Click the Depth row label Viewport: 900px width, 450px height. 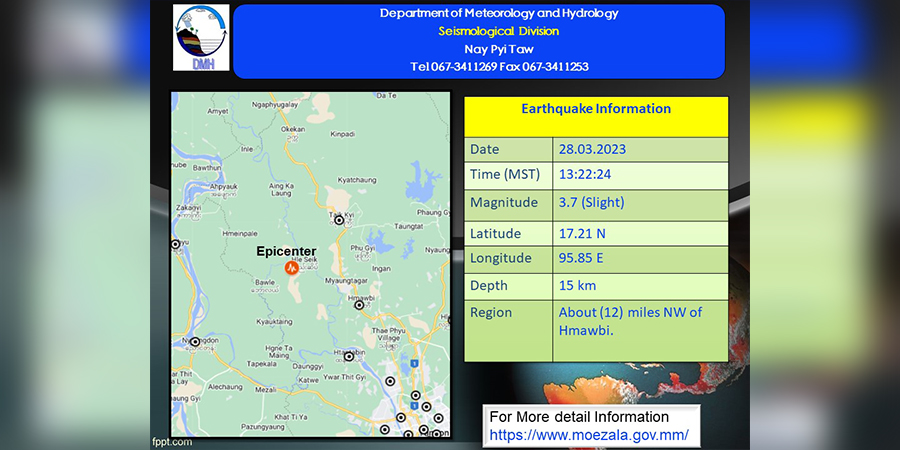pos(487,285)
